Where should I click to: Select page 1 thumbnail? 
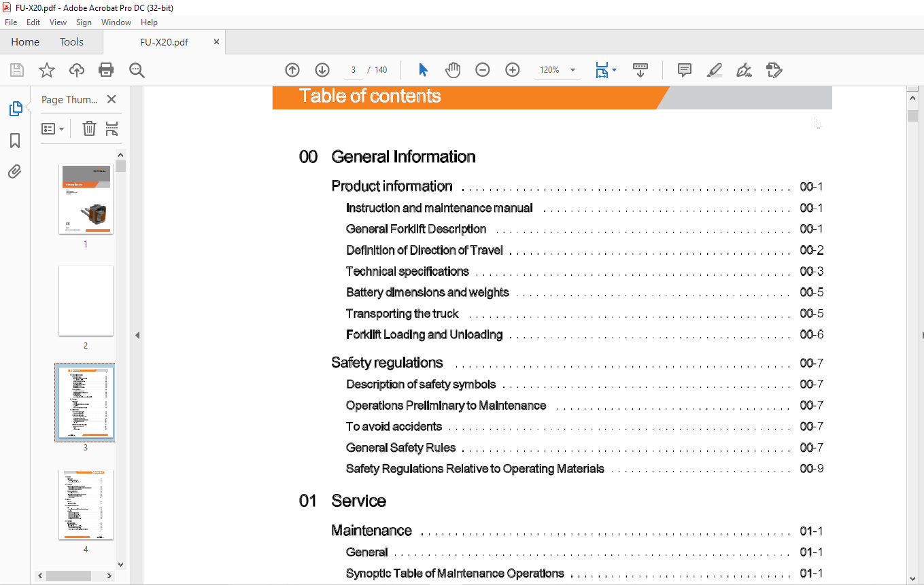(86, 199)
